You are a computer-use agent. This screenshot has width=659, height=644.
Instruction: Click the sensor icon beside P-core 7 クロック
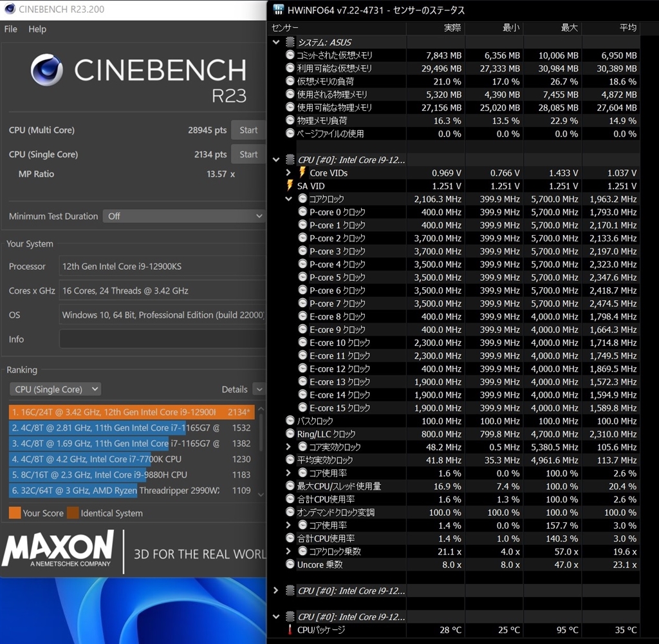302,303
